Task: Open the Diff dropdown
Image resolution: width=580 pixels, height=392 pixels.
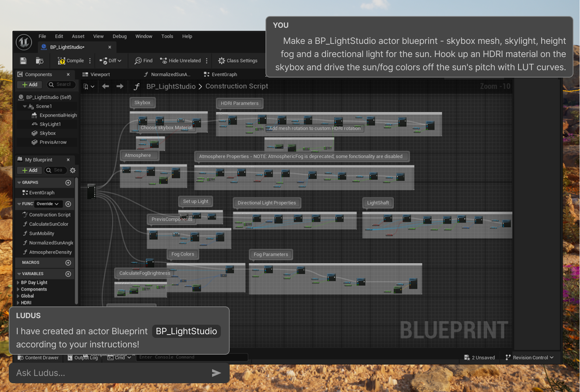Action: click(x=110, y=61)
